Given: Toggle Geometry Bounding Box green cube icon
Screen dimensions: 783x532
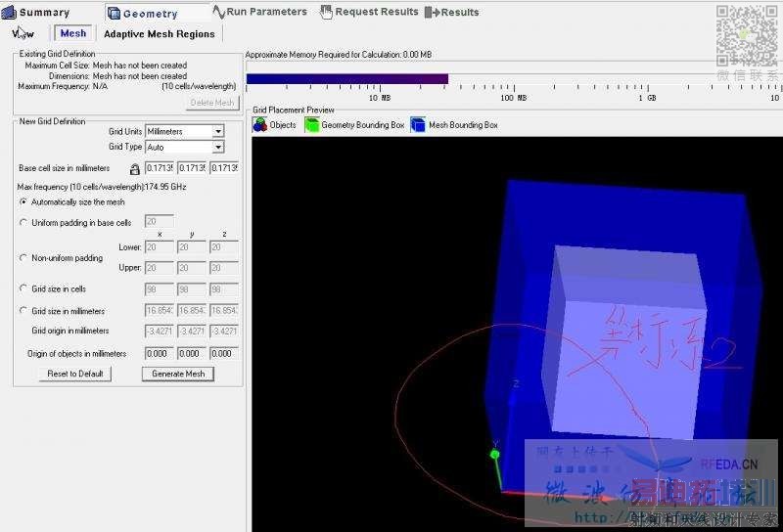Looking at the screenshot, I should pyautogui.click(x=312, y=125).
